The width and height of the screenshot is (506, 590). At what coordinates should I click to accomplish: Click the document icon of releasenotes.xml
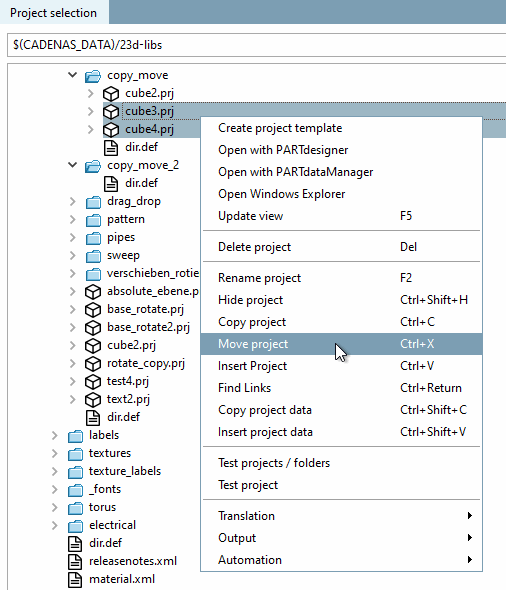coord(75,561)
